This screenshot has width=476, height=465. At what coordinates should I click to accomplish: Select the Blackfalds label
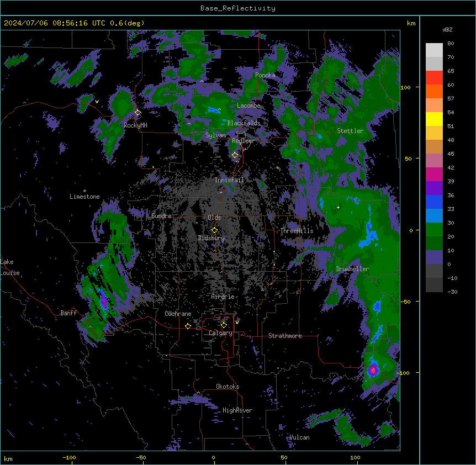[244, 123]
